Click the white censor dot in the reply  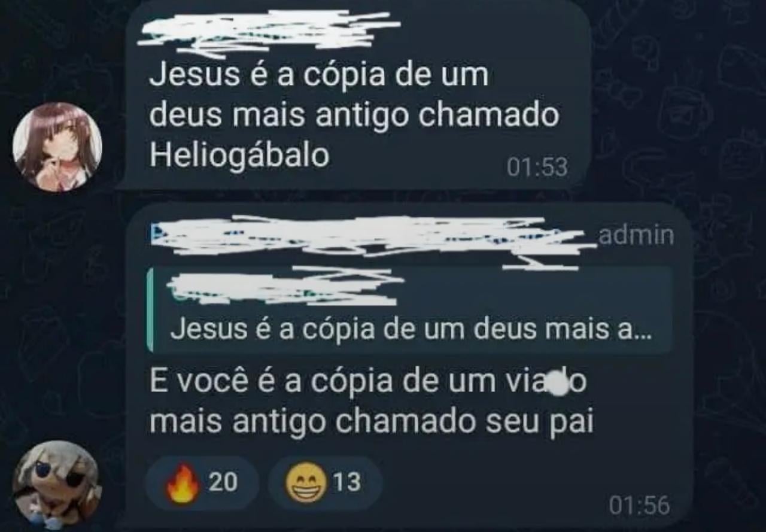(x=558, y=383)
